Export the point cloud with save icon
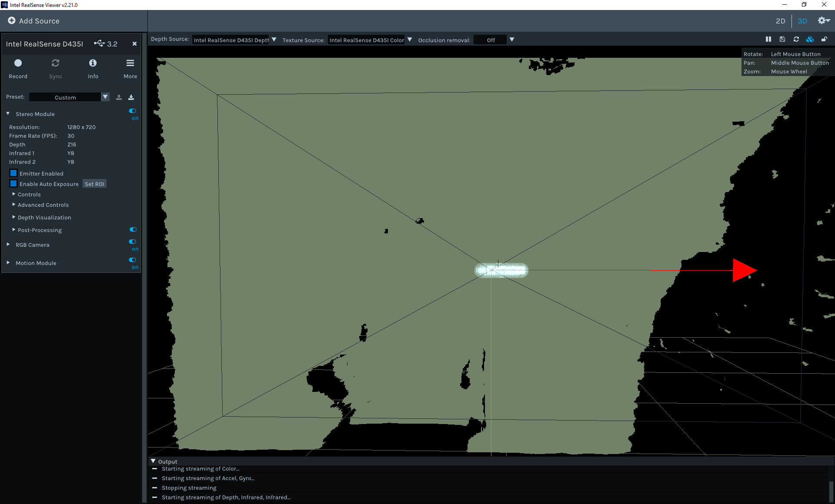Viewport: 835px width, 504px height. click(782, 39)
